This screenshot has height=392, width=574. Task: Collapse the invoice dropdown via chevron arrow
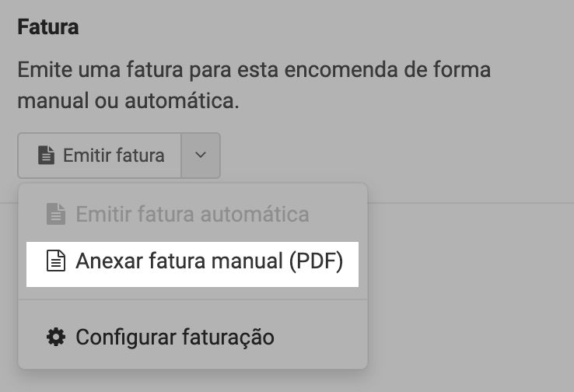pyautogui.click(x=201, y=156)
